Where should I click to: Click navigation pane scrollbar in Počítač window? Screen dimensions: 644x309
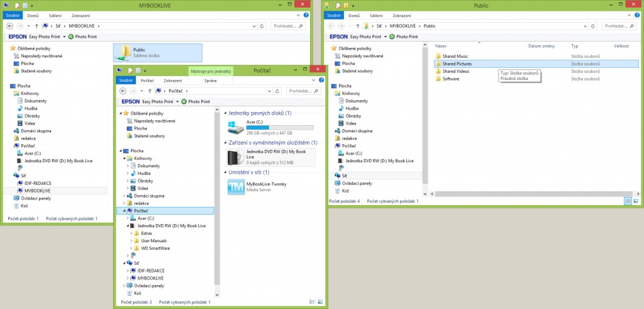click(217, 198)
